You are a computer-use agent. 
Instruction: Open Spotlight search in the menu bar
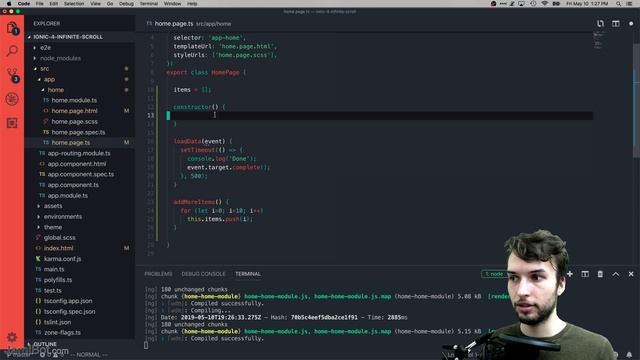[619, 4]
